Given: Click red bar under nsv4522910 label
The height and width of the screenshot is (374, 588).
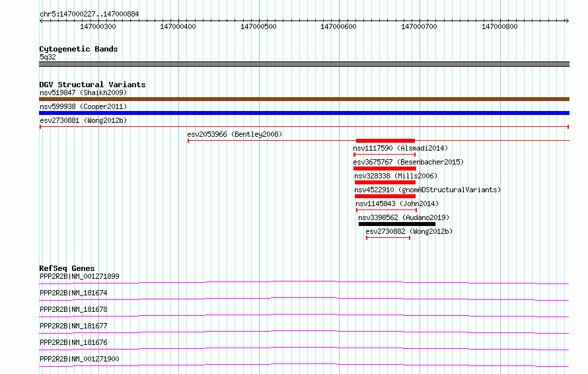Looking at the screenshot, I should [x=385, y=196].
